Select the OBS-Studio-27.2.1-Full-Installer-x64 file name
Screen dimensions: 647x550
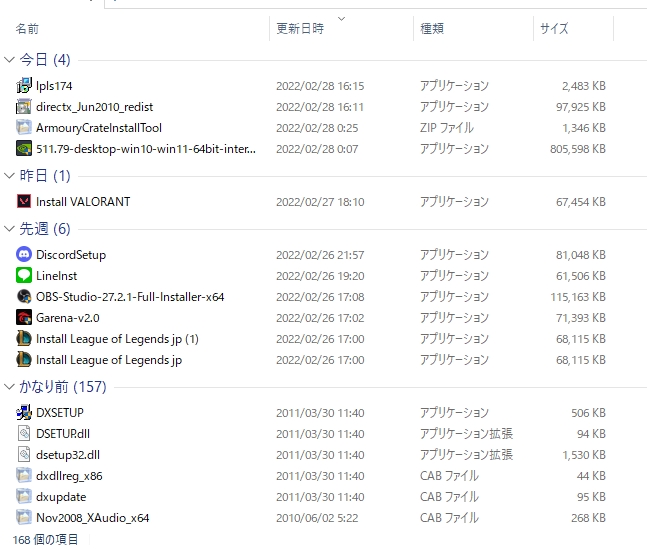130,297
